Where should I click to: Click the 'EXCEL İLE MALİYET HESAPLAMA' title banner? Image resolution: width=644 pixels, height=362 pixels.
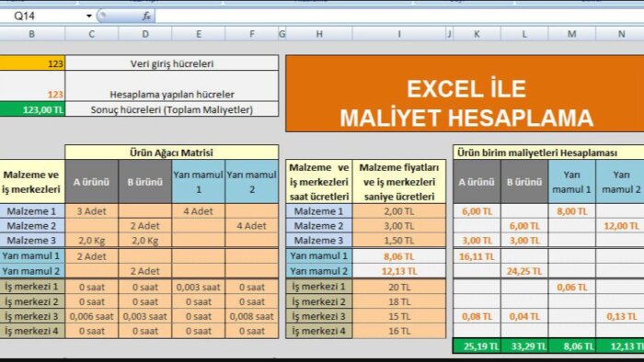tap(465, 94)
